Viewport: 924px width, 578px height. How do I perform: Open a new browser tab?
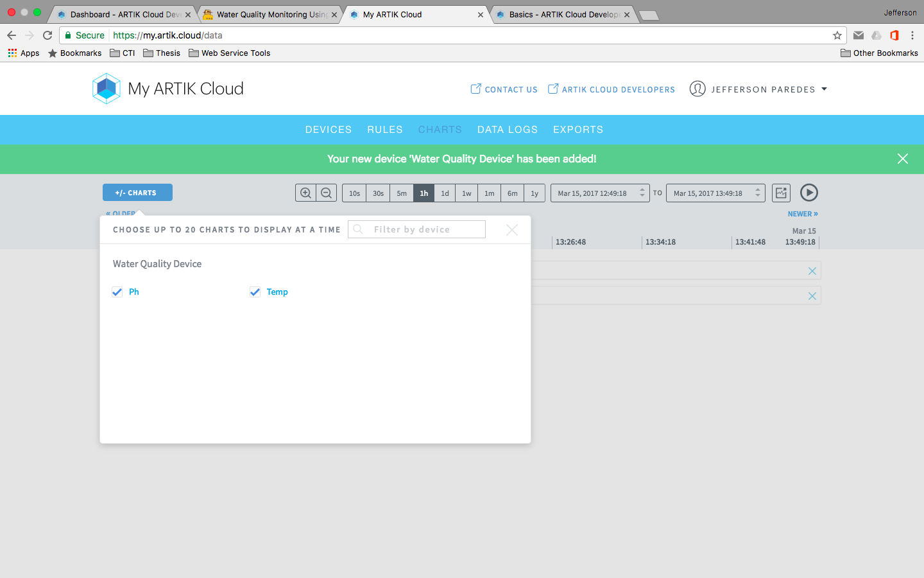[x=649, y=15]
